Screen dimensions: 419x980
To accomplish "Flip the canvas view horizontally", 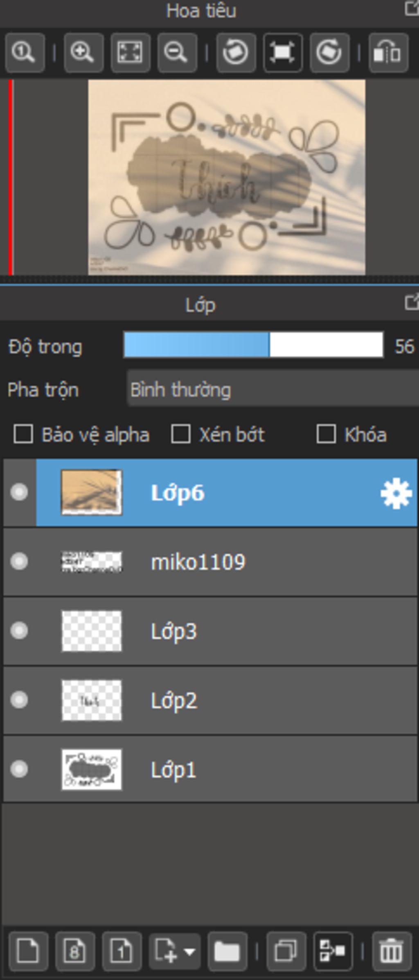I will coord(388,53).
